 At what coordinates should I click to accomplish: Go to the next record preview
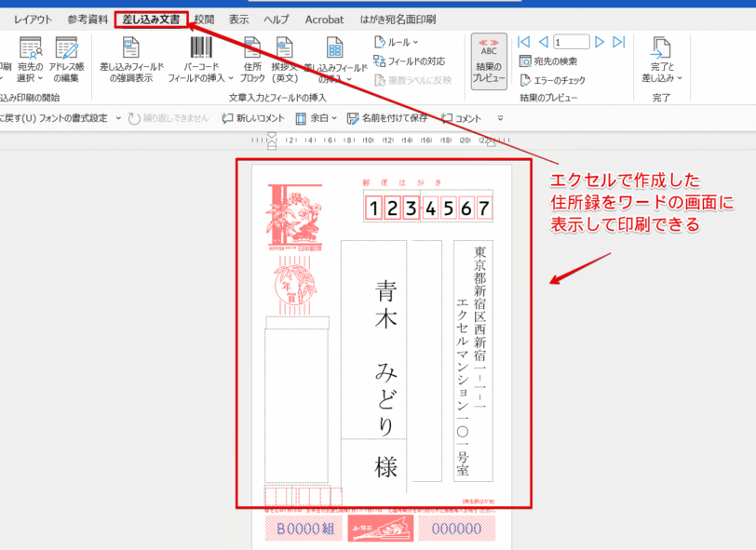coord(599,41)
